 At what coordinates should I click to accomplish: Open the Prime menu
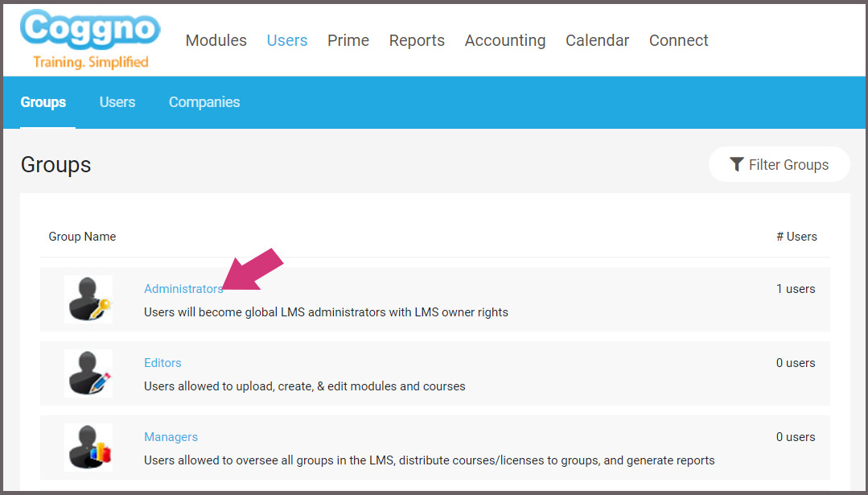click(348, 40)
